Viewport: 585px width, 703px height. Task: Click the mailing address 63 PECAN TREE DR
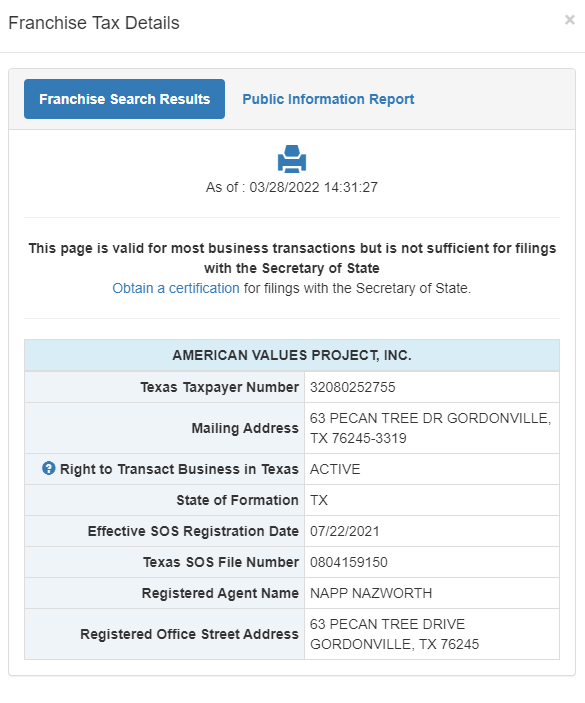pos(430,428)
